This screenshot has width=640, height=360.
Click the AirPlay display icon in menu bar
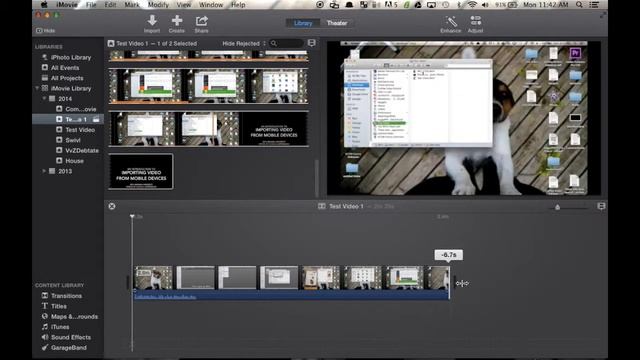[431, 5]
